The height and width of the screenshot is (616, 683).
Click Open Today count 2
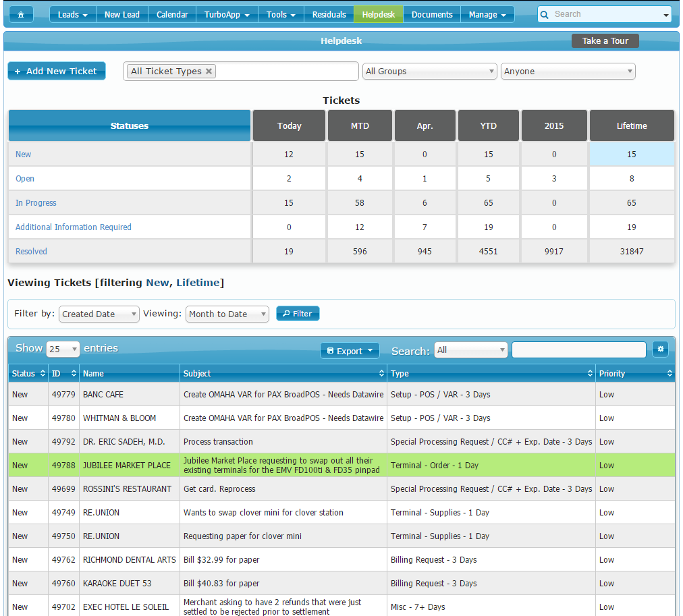point(290,179)
